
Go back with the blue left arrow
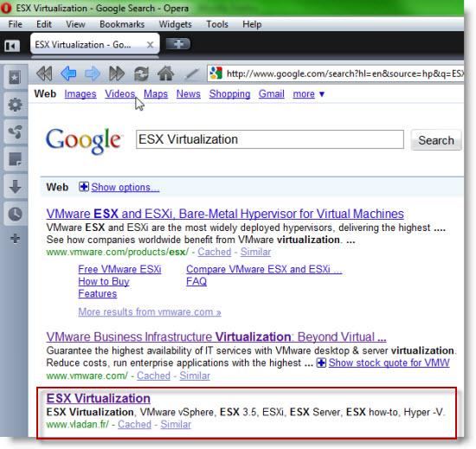[68, 74]
